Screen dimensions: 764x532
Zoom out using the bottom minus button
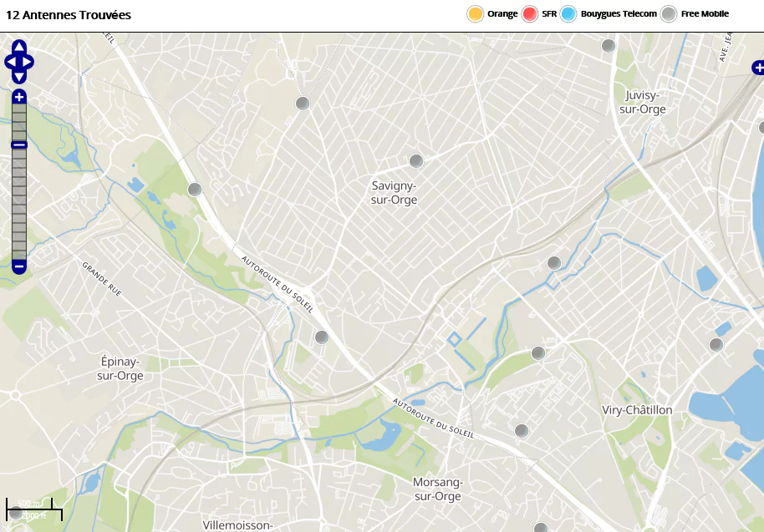19,266
